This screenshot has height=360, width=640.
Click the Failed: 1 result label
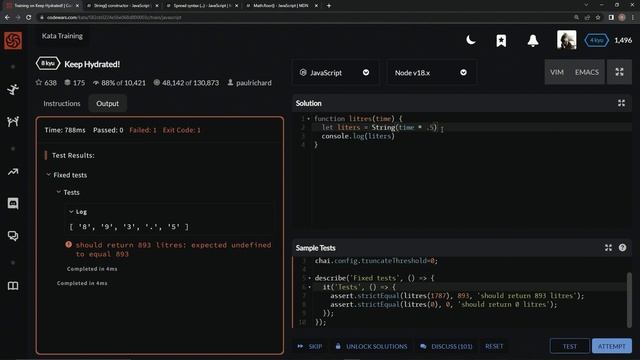(143, 130)
